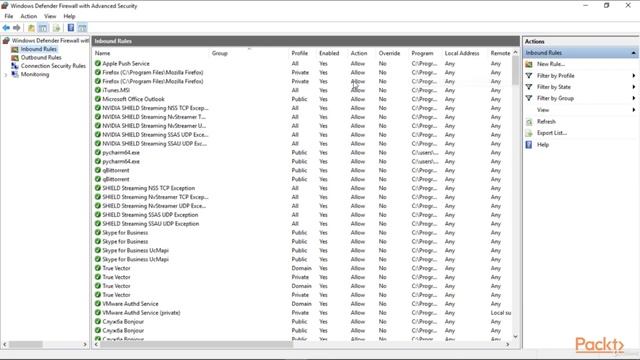Click the Help book icon in Actions pane
The height and width of the screenshot is (360, 640).
point(529,144)
